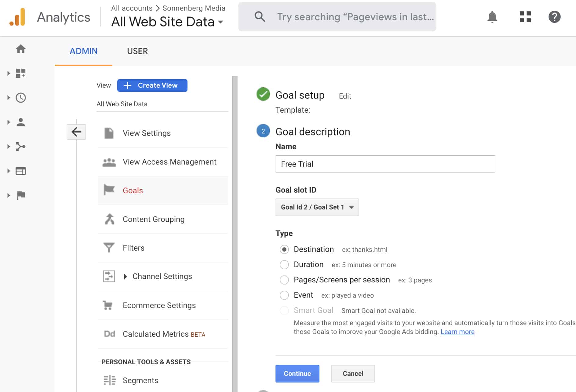Viewport: 576px width, 392px height.
Task: Open the Learn more link
Action: coord(457,332)
